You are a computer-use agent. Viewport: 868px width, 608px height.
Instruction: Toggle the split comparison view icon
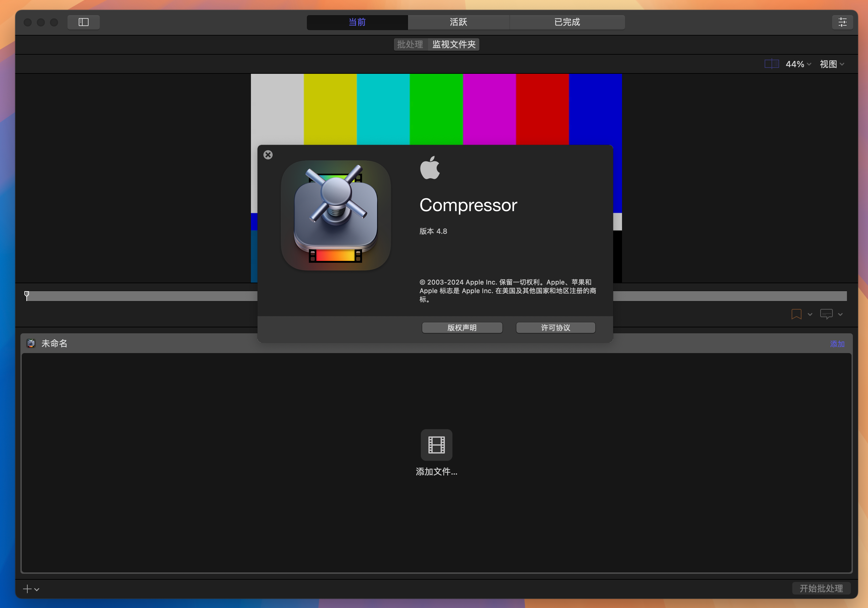[772, 64]
